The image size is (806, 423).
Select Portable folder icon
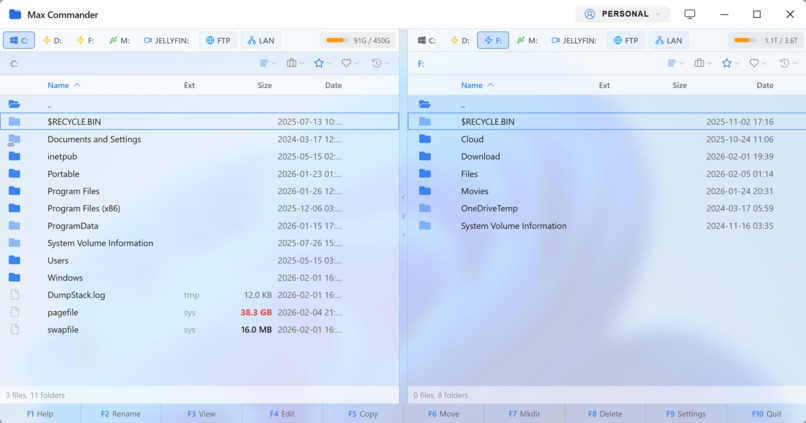coord(14,174)
